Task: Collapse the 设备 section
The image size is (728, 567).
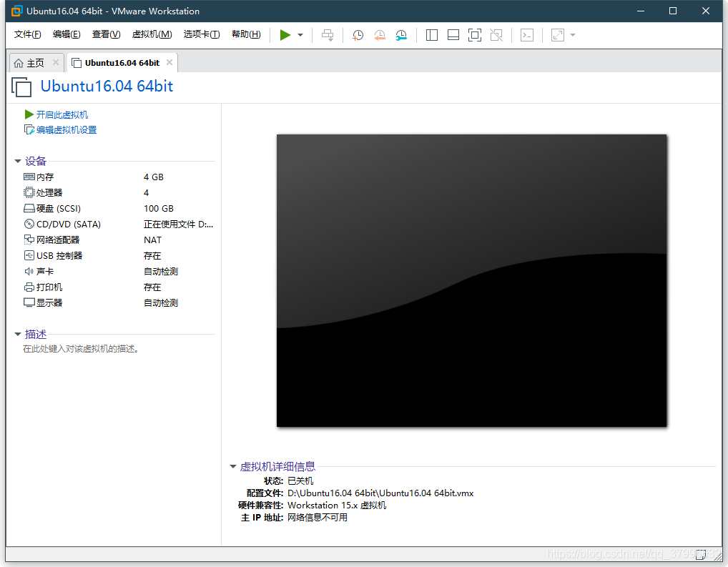Action: 18,161
